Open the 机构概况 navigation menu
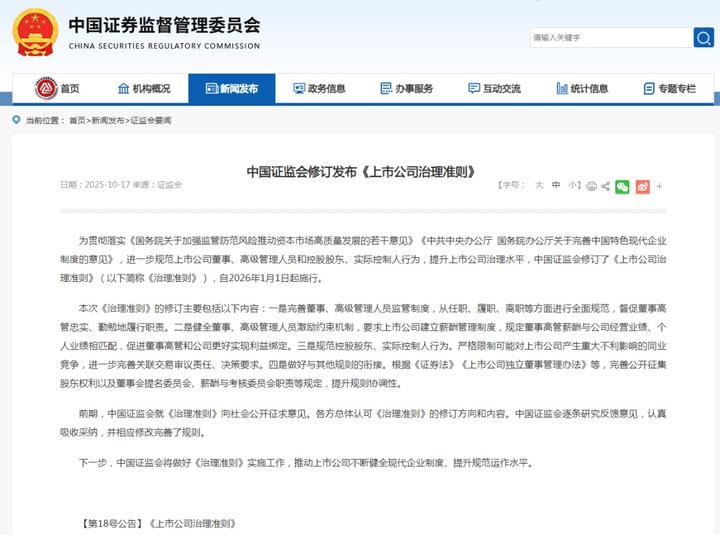This screenshot has height=535, width=720. [144, 89]
